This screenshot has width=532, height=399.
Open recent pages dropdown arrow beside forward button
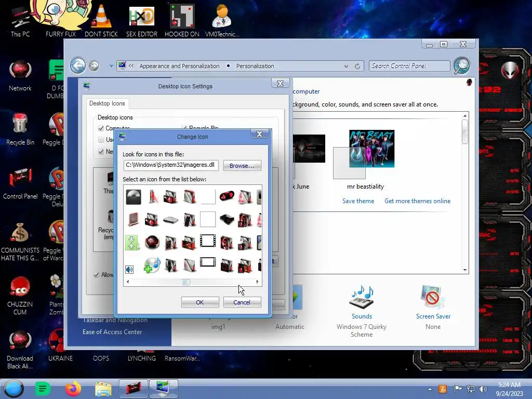click(x=111, y=66)
